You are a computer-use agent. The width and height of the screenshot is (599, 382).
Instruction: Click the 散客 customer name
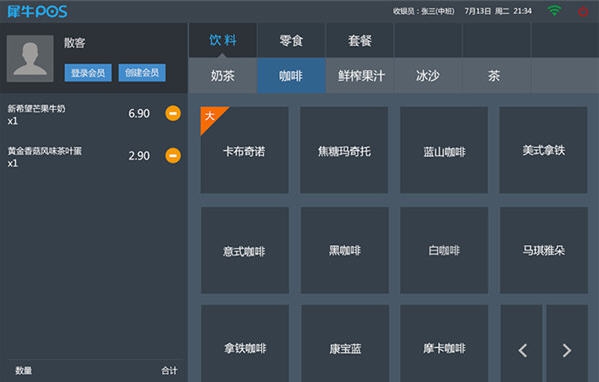tap(74, 42)
